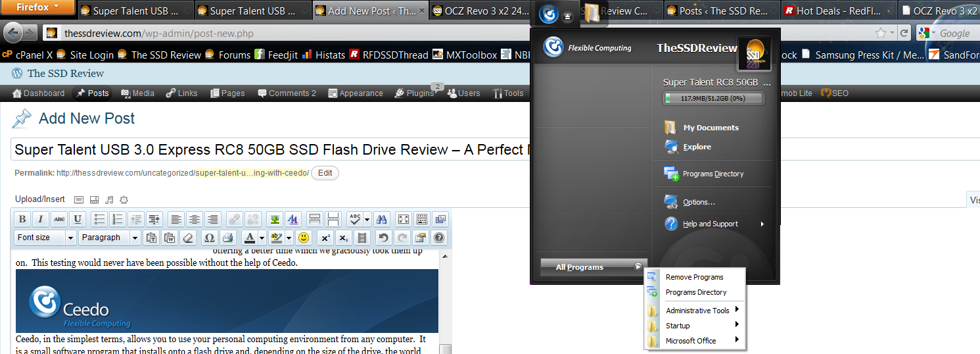The width and height of the screenshot is (980, 354).
Task: Align text left
Action: coord(175,219)
